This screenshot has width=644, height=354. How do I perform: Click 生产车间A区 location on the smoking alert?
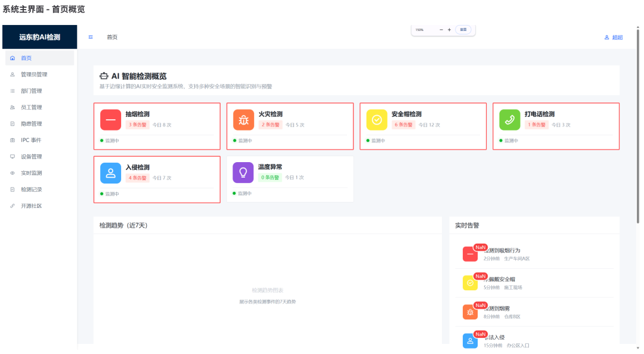[x=516, y=259]
